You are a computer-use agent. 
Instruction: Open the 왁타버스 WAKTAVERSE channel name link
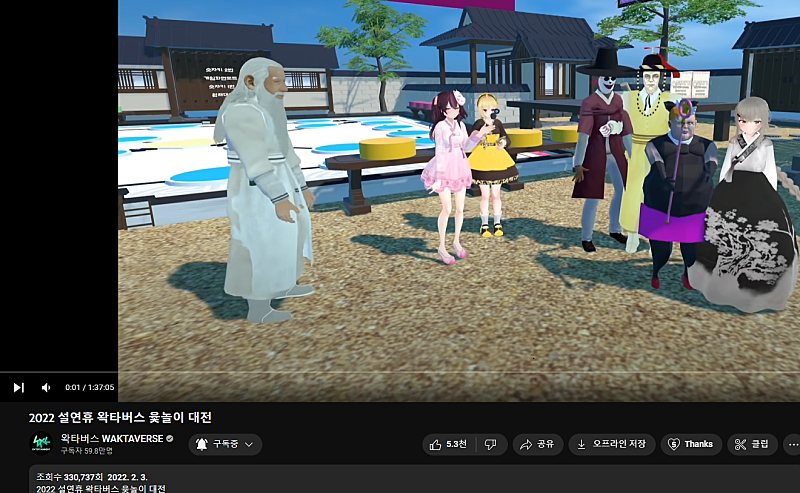[x=112, y=438]
